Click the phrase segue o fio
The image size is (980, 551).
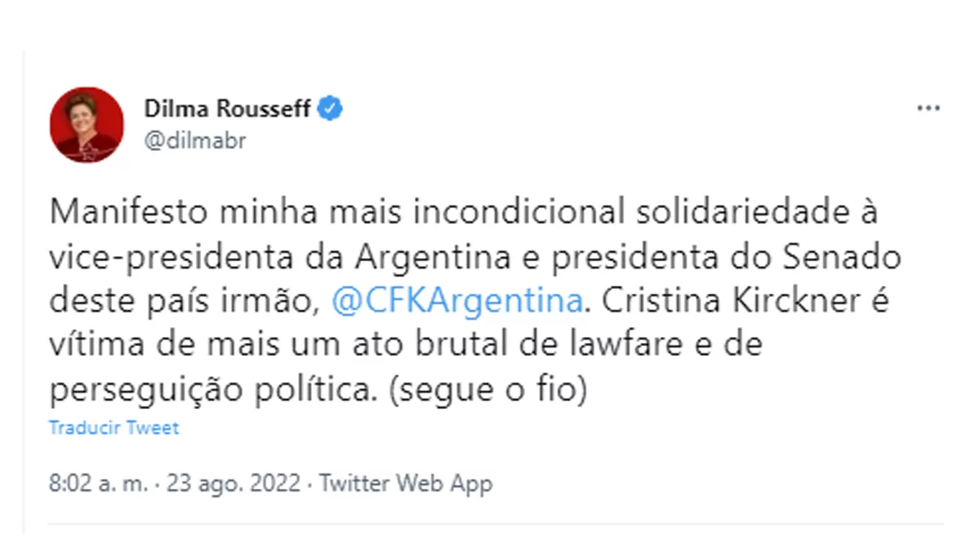pos(487,389)
